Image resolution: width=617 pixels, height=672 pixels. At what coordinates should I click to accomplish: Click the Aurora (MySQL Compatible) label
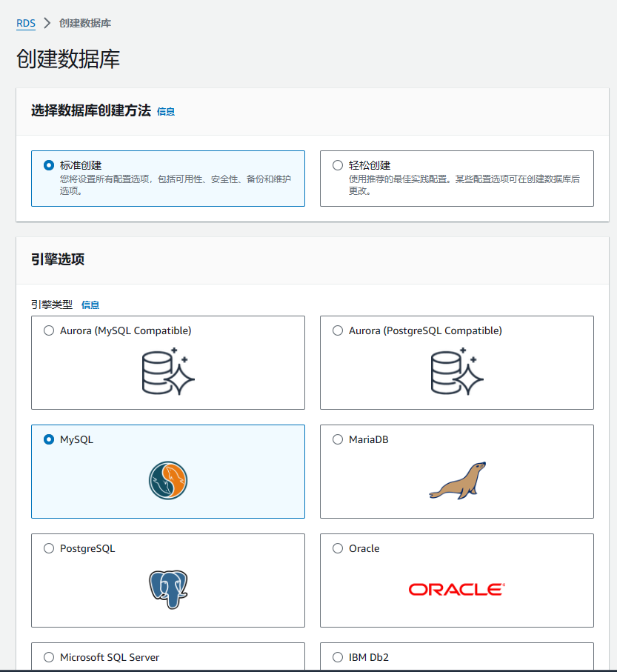coord(125,331)
